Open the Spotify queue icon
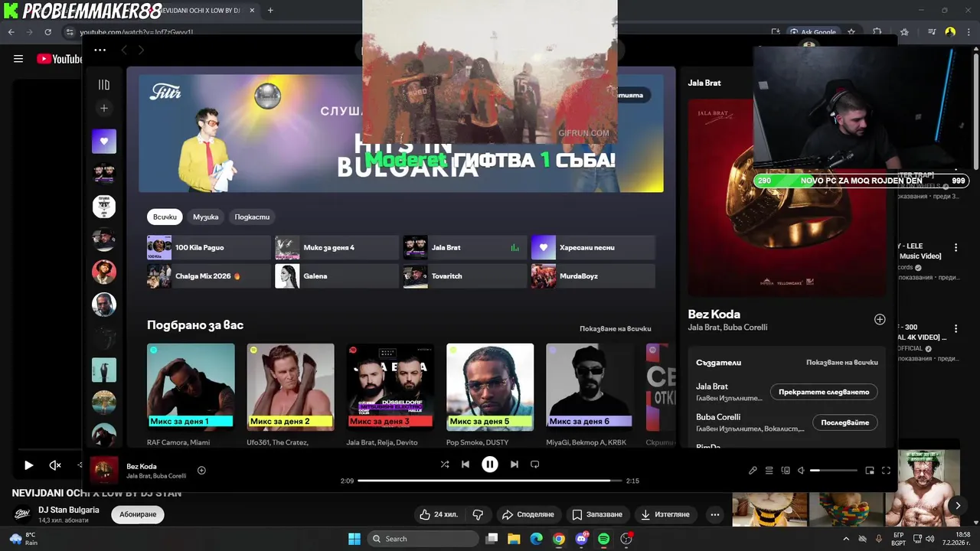 pos(769,471)
